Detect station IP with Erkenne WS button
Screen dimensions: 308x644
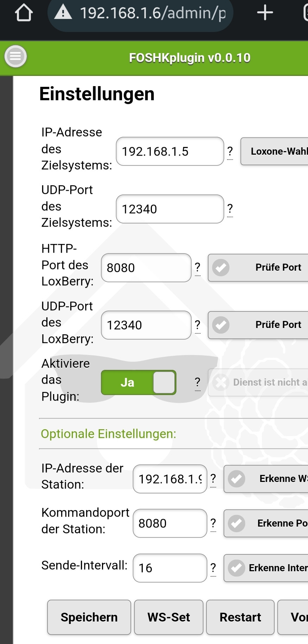[267, 479]
